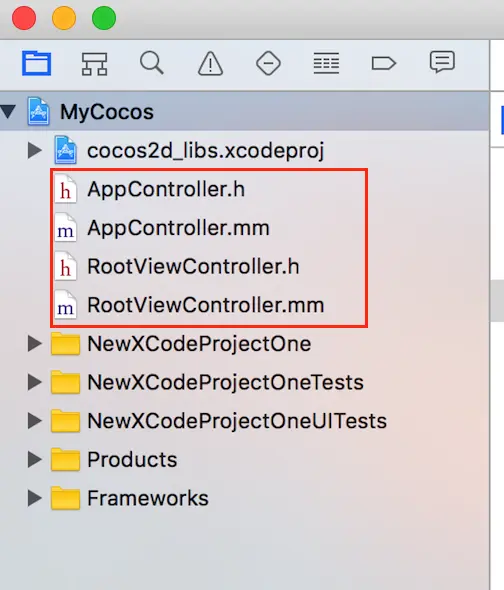Screen dimensions: 504x590
Task: Select the NewXCodeProjectOne label
Action: [199, 344]
